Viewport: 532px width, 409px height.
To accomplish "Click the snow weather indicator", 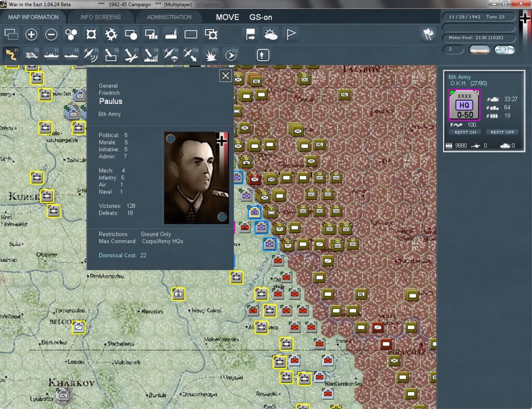I will point(504,50).
